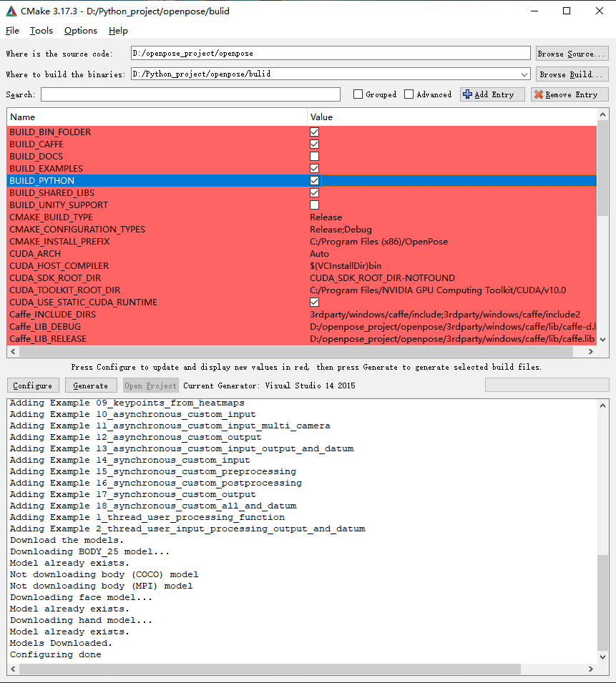This screenshot has width=616, height=683.
Task: Open the File menu
Action: coord(12,31)
